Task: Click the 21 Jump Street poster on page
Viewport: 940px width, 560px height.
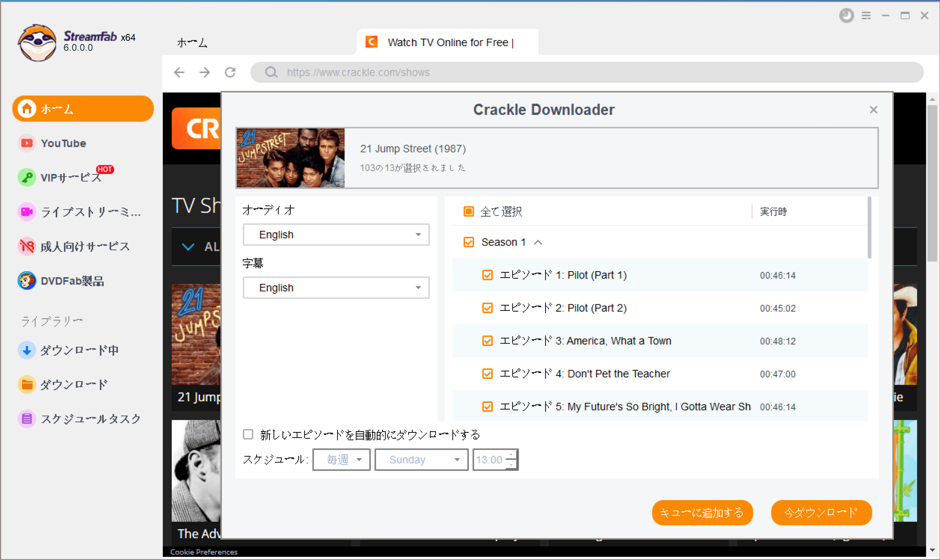Action: click(196, 334)
